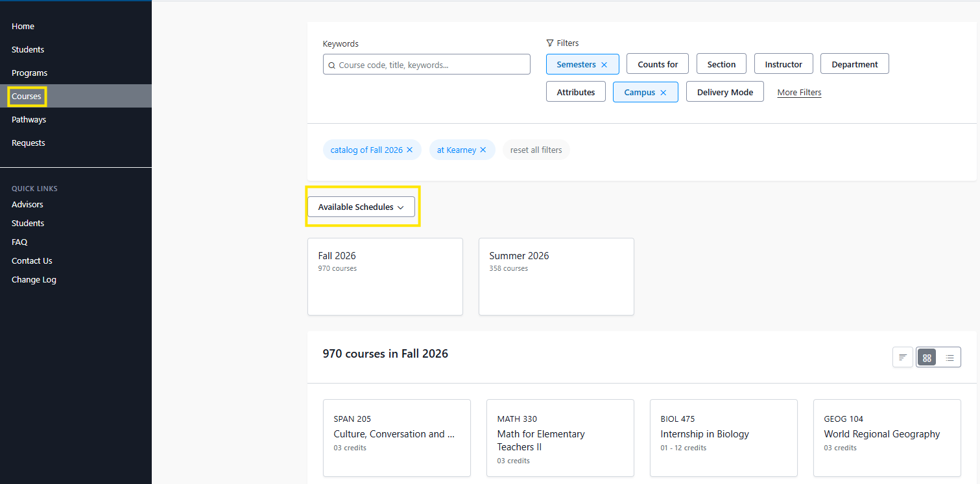
Task: Clear the 'at Kearney' chip X icon
Action: click(483, 150)
